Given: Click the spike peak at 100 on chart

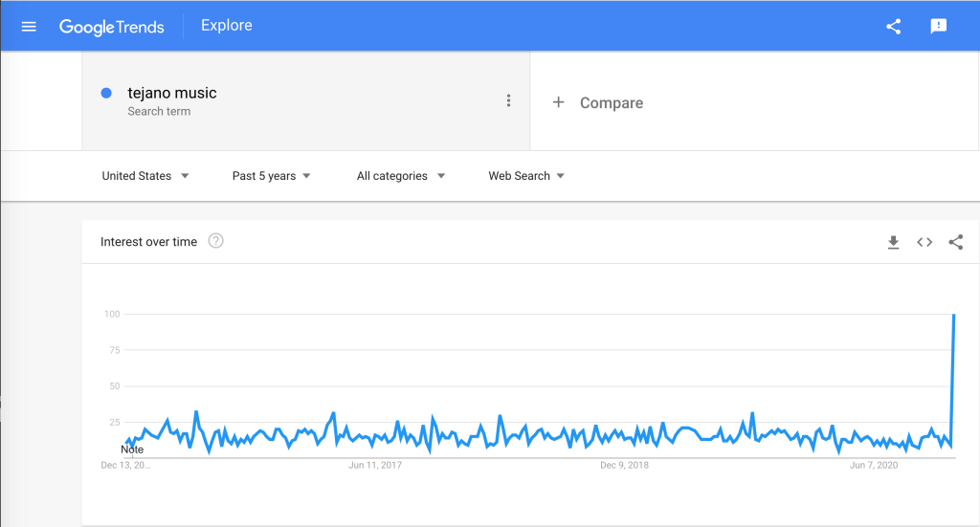Looking at the screenshot, I should (954, 315).
